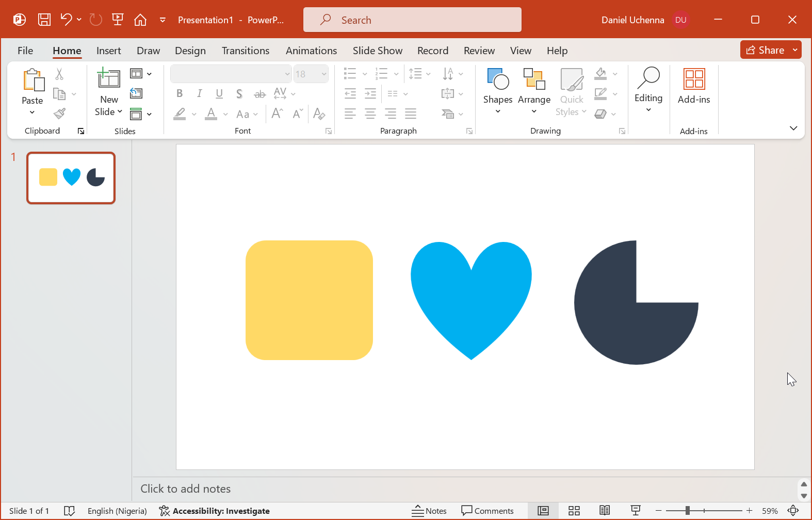Screen dimensions: 812x520
Task: Collapse the ribbon with chevron
Action: tap(793, 128)
